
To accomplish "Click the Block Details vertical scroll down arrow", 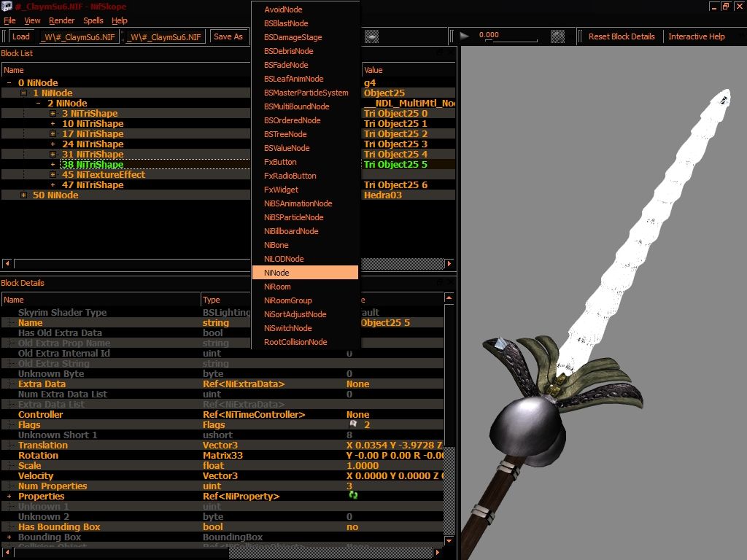I will click(x=449, y=541).
